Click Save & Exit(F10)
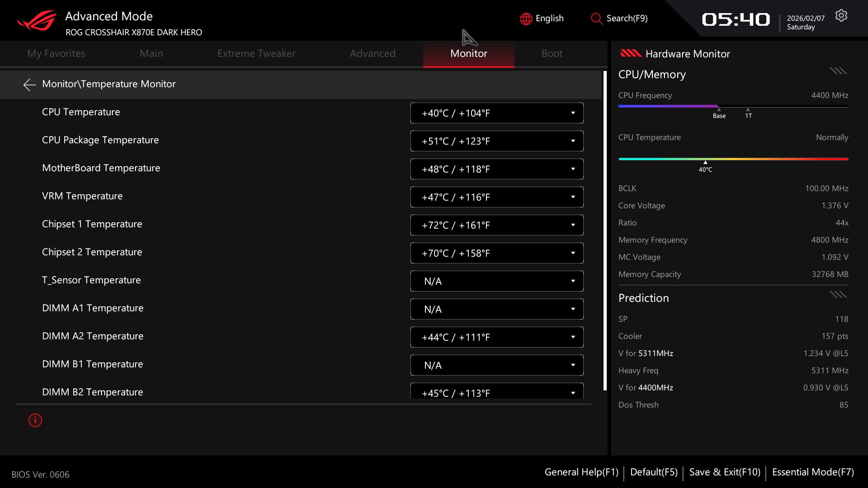 tap(724, 472)
